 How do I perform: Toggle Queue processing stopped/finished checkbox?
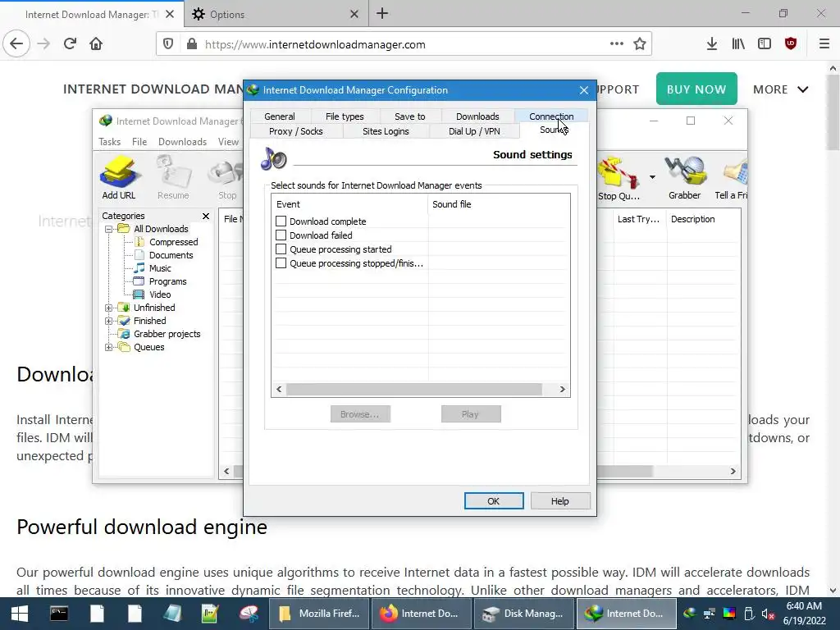pyautogui.click(x=281, y=263)
